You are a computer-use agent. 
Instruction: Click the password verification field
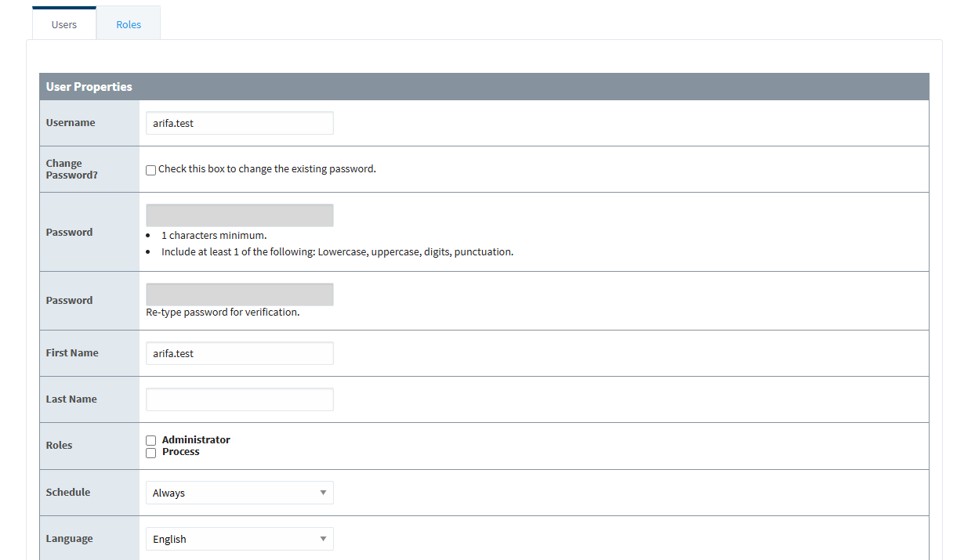tap(239, 294)
